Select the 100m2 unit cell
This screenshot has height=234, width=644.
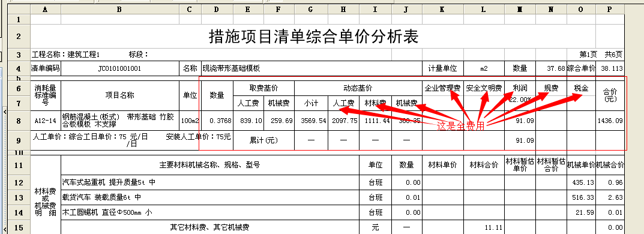[190, 121]
